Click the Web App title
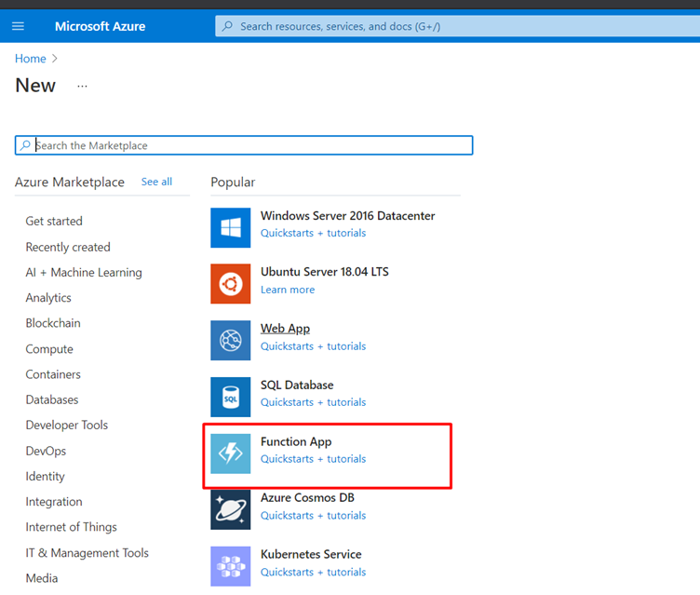 (x=285, y=329)
